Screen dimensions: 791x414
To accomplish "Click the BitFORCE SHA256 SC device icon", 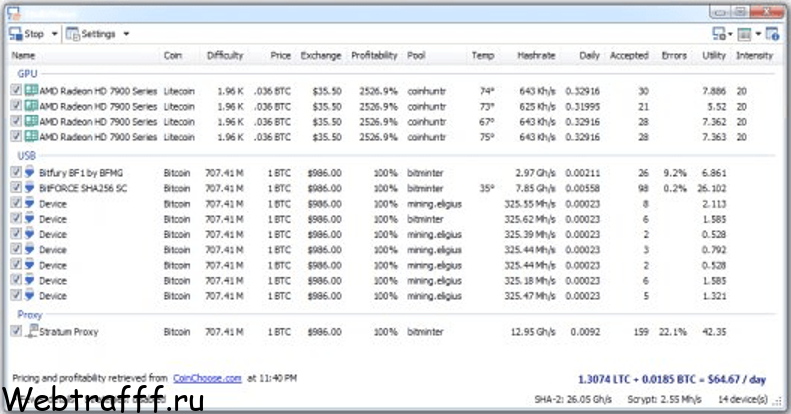I will click(30, 188).
